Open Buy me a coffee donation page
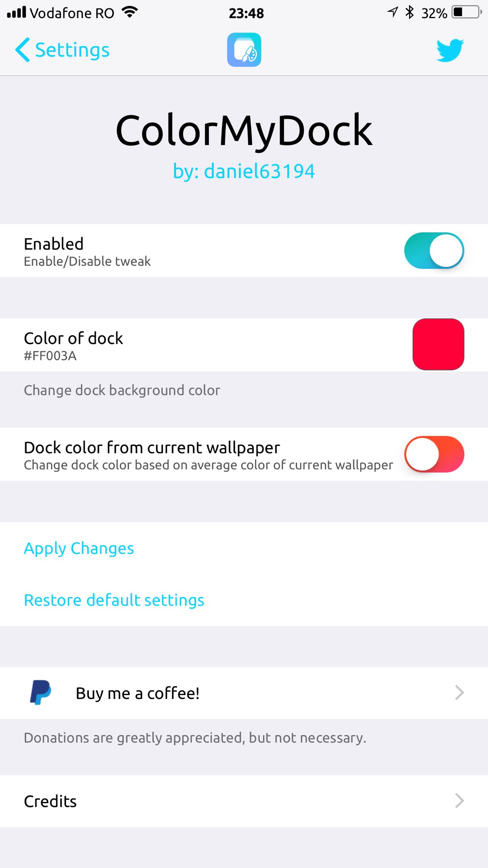Screen dimensions: 488x868 click(137, 693)
